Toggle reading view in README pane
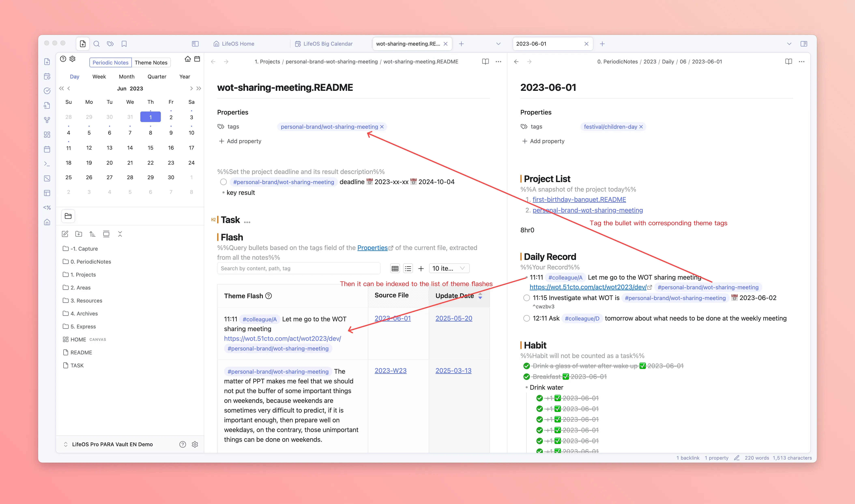 (x=486, y=61)
